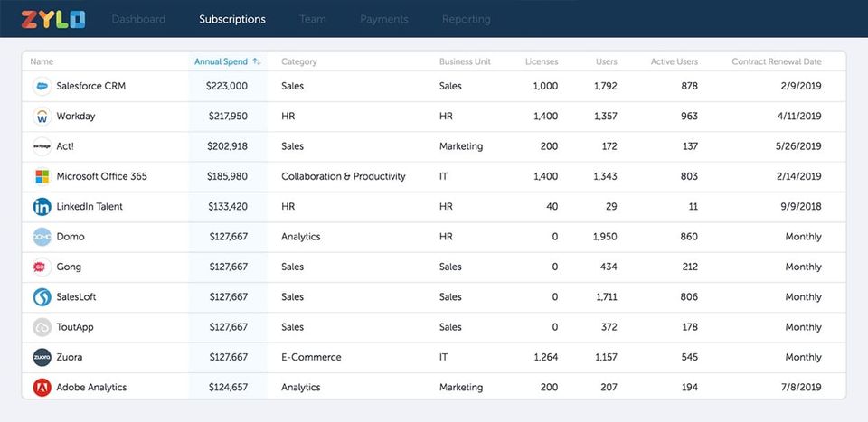868x422 pixels.
Task: Click the Domo app icon
Action: click(42, 237)
